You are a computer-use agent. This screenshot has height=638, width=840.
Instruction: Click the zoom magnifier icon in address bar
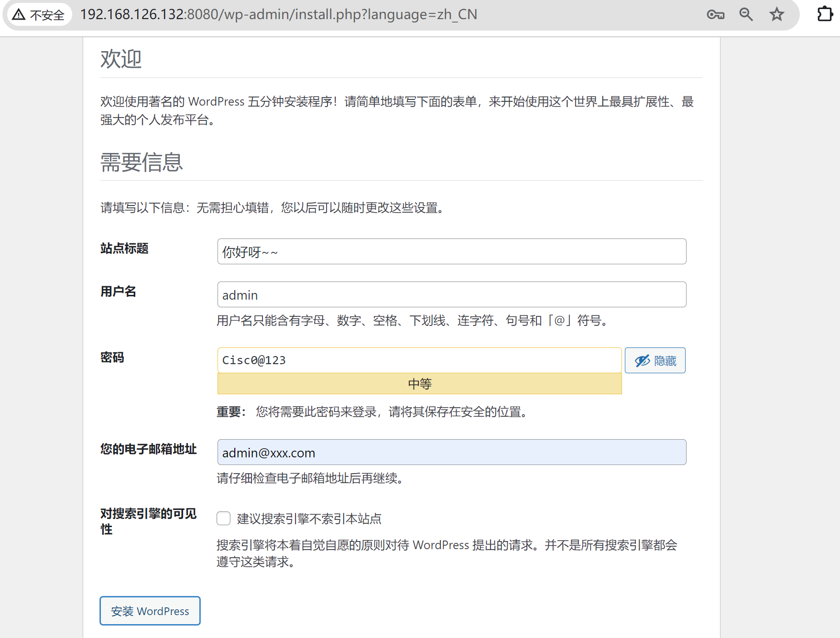(x=746, y=15)
